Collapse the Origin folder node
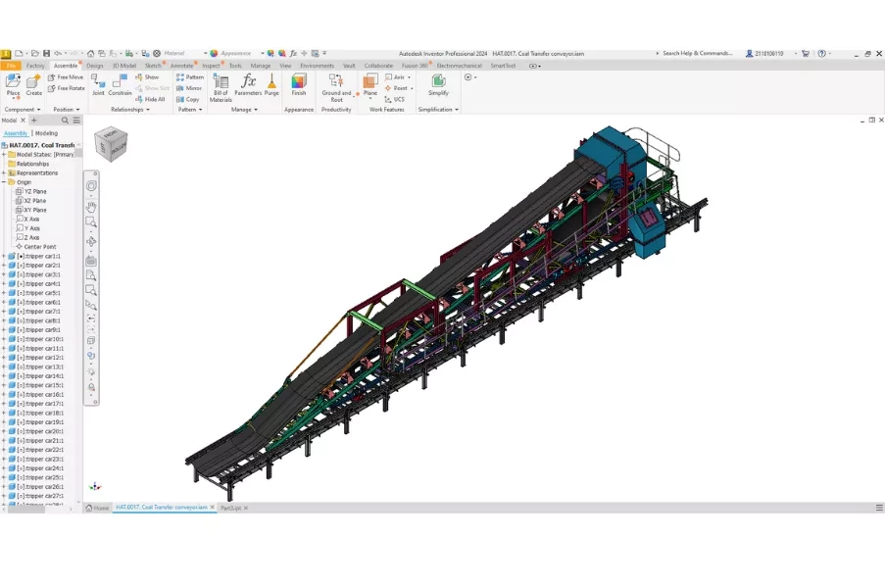This screenshot has height=588, width=885. pyautogui.click(x=4, y=182)
